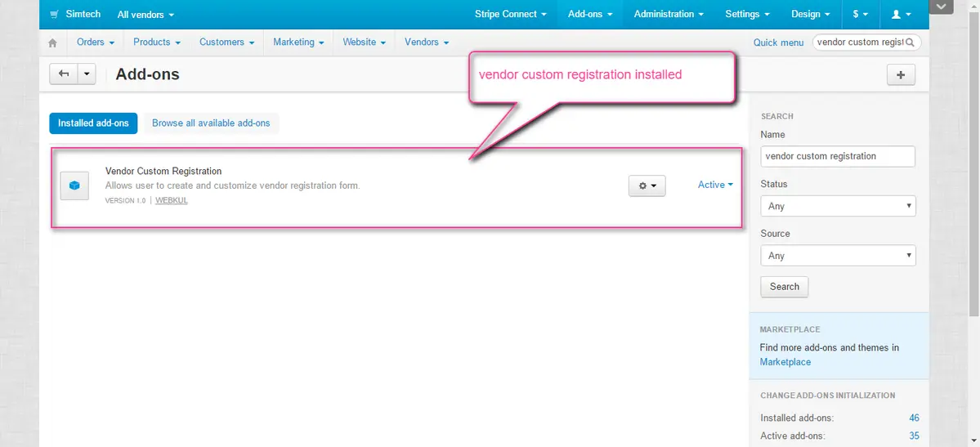Switch to Browse all available add-ons tab
The width and height of the screenshot is (980, 447).
pos(211,123)
